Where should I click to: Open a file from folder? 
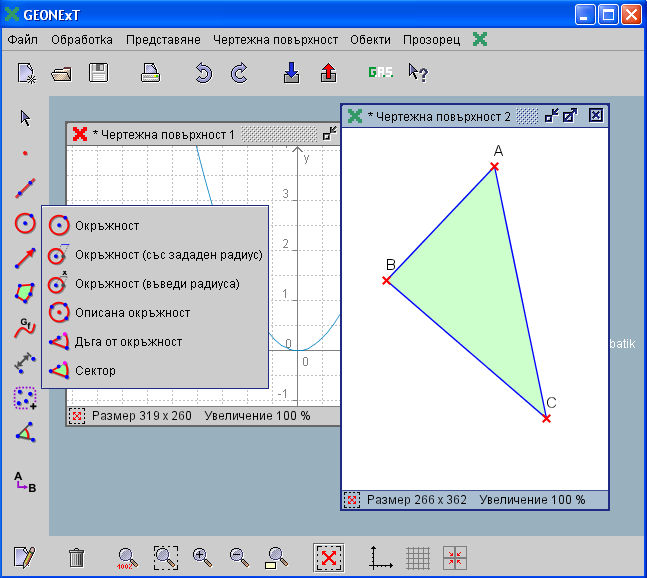(61, 74)
